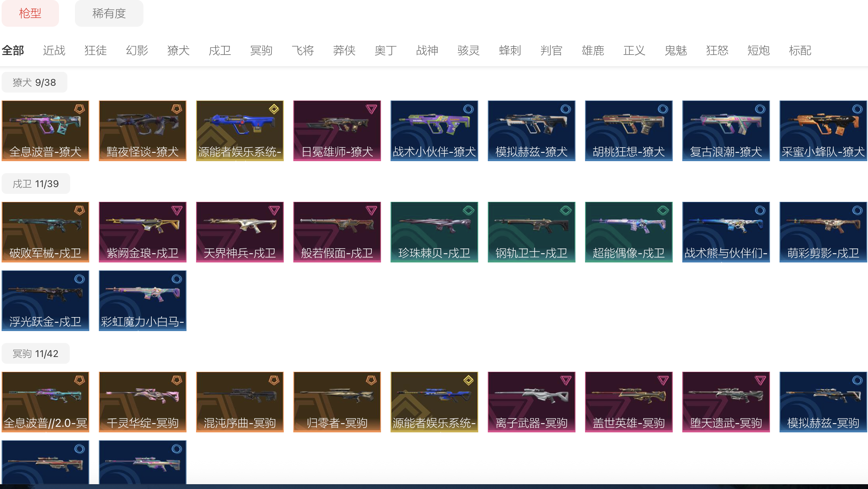Filter by 獠犬 in category bar

click(x=179, y=51)
